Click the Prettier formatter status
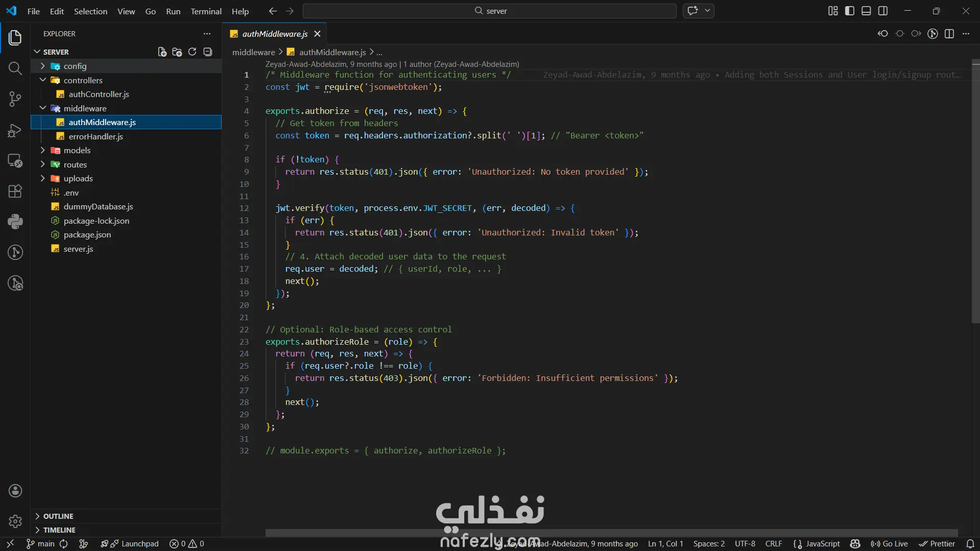This screenshot has width=980, height=551. [937, 544]
